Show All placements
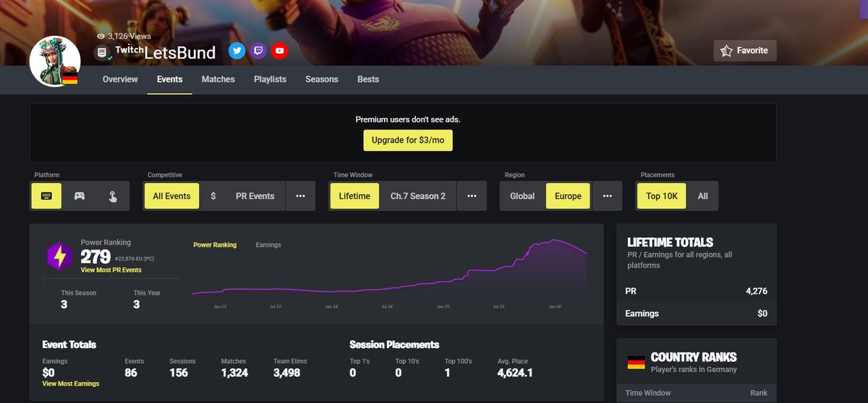 tap(703, 196)
